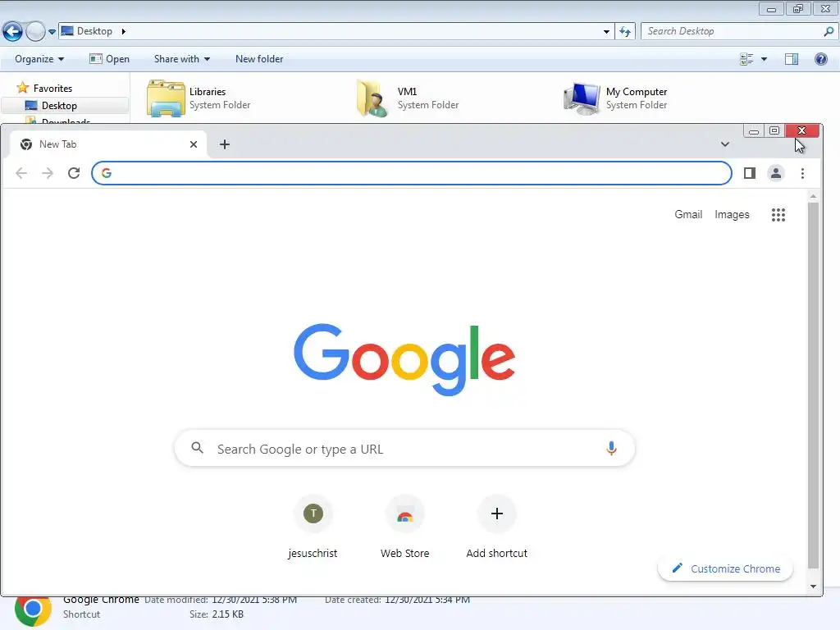Click the Chrome scrollbar up arrow

pyautogui.click(x=813, y=197)
